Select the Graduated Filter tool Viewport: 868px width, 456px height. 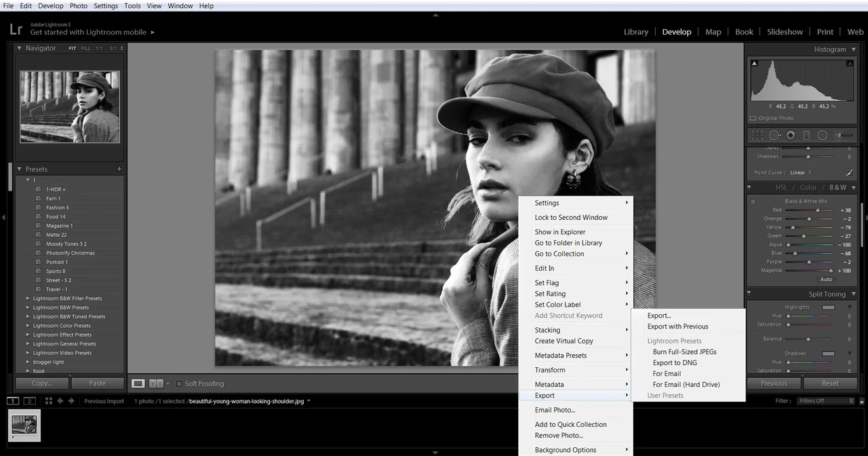tap(806, 135)
